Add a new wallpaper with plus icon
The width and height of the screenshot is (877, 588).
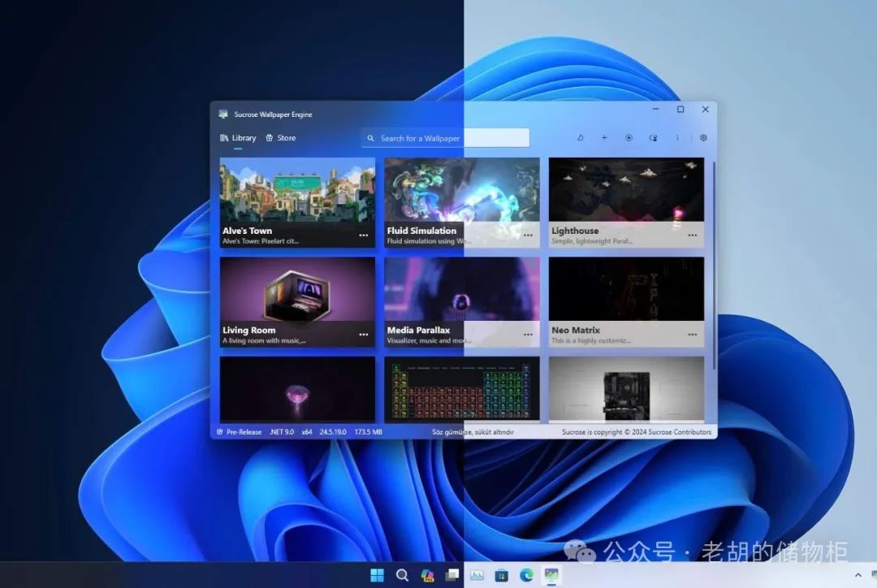click(x=604, y=137)
